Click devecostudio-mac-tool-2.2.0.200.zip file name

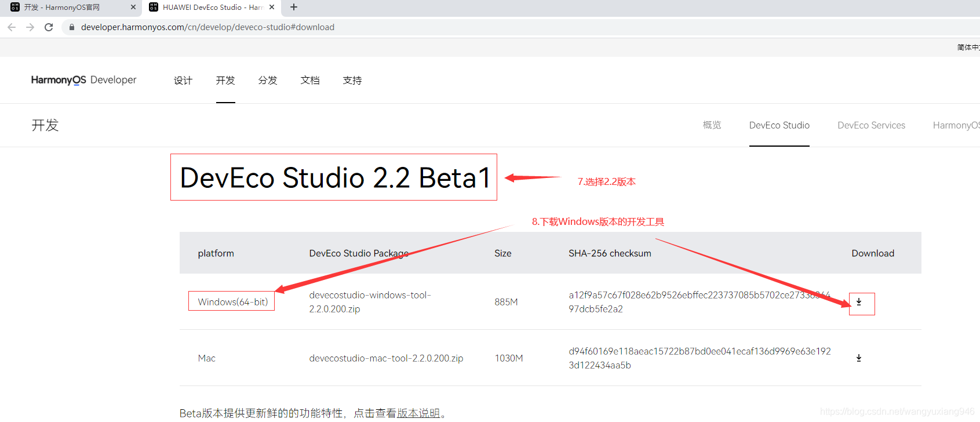(x=386, y=358)
